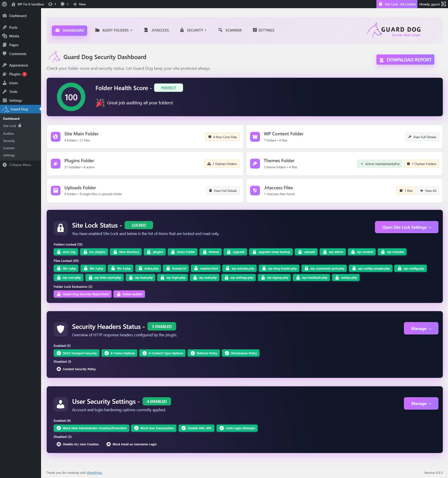This screenshot has width=448, height=478.
Task: Open Site Lock Settings via purple button
Action: [x=406, y=227]
